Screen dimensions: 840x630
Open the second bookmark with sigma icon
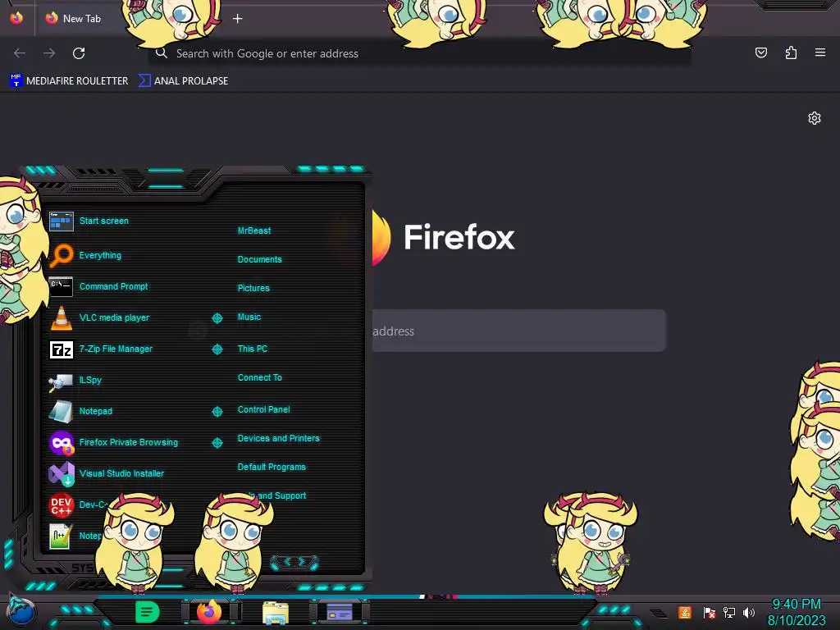point(183,81)
